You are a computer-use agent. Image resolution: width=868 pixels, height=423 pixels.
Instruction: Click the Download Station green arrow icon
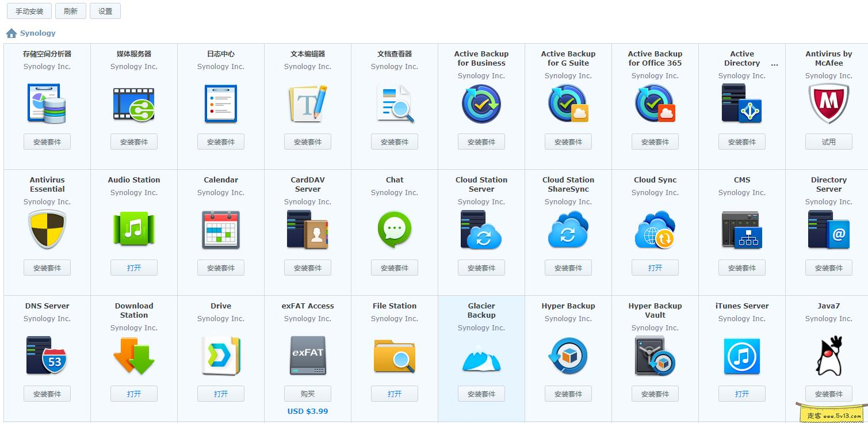tap(133, 355)
